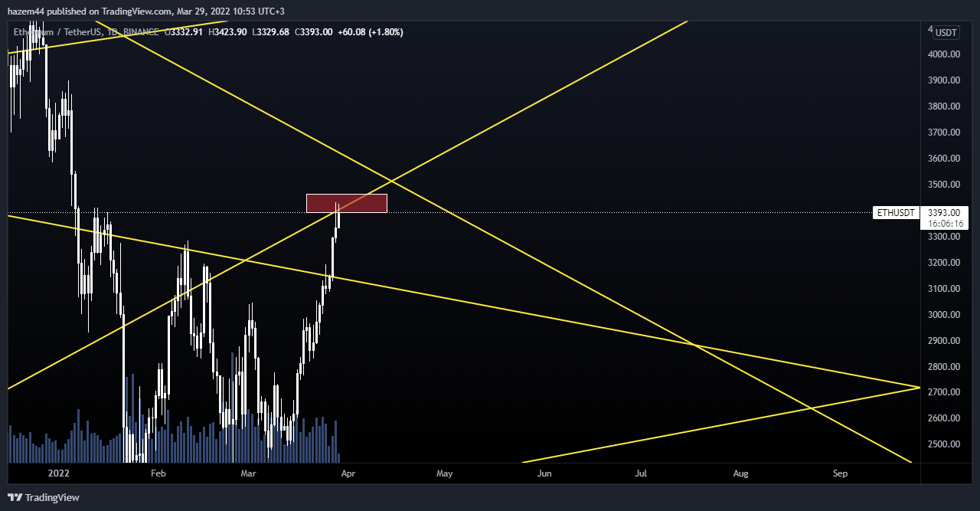Click the 3600.00 price axis label
This screenshot has width=980, height=511.
pyautogui.click(x=944, y=159)
